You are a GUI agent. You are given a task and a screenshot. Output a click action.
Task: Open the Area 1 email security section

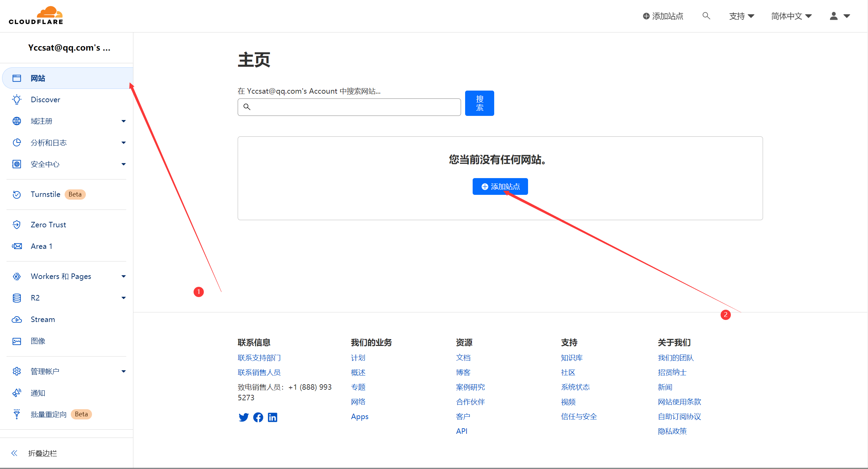pyautogui.click(x=41, y=246)
